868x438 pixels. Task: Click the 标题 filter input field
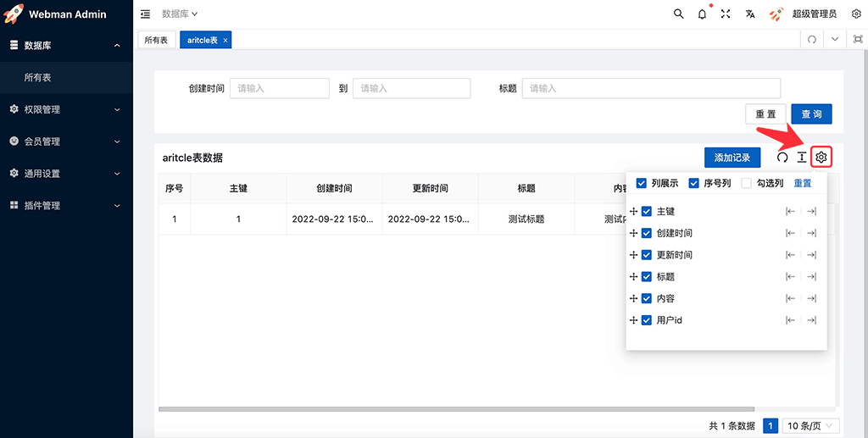[x=650, y=88]
